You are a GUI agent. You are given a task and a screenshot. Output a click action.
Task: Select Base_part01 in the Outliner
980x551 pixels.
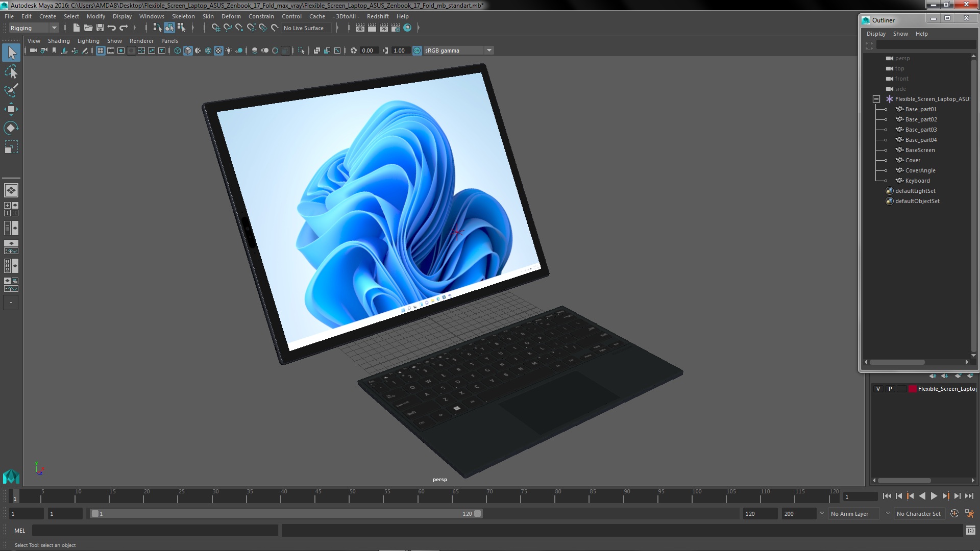click(x=921, y=109)
